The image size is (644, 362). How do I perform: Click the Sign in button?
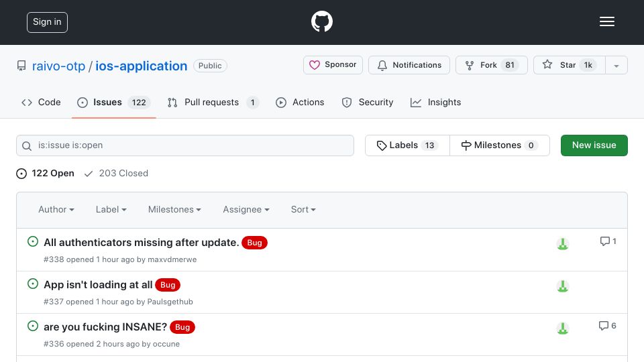(47, 22)
